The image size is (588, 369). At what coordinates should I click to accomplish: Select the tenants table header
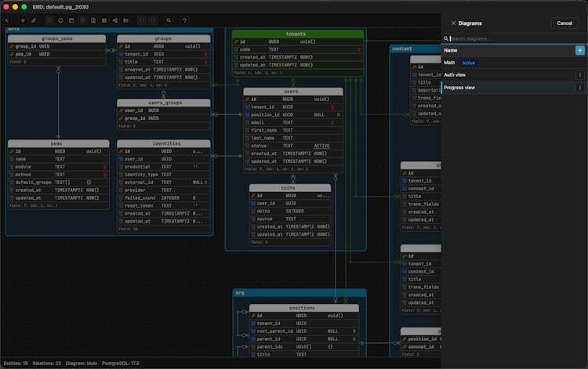297,34
